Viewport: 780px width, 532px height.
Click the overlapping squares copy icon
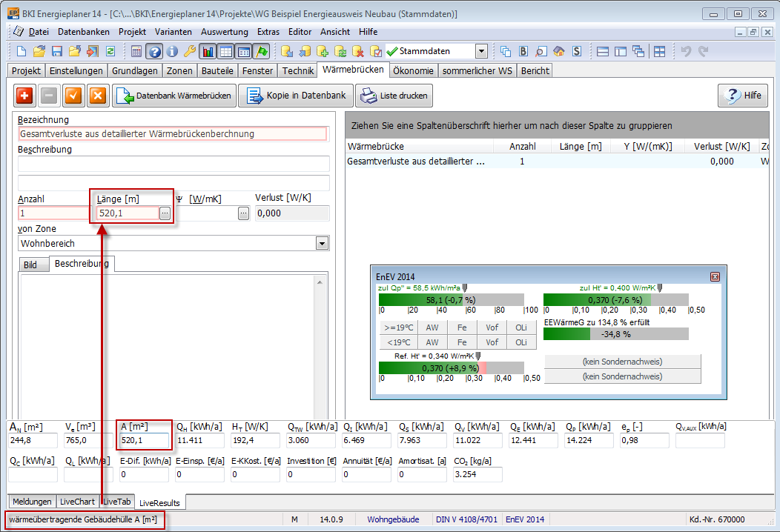click(506, 51)
